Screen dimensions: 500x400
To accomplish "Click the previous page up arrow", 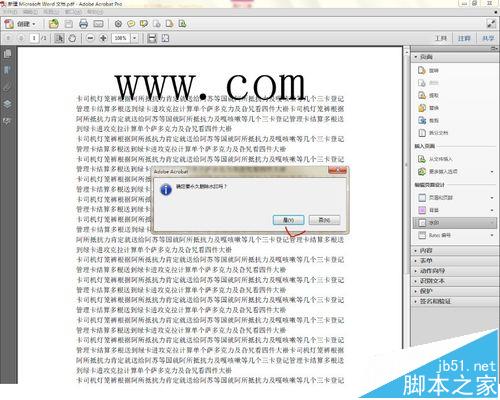I will coord(8,38).
